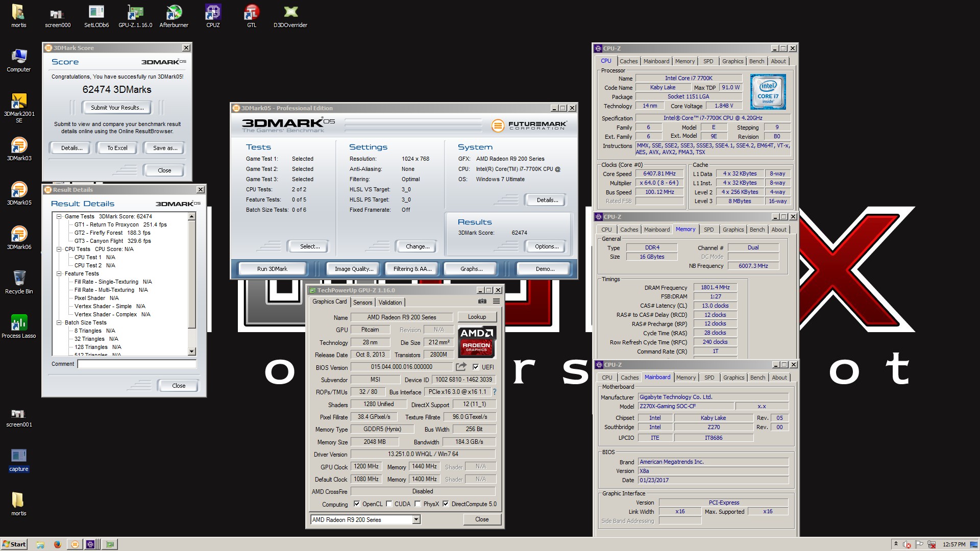
Task: Switch to the Validation tab in GPU-Z
Action: [x=390, y=302]
